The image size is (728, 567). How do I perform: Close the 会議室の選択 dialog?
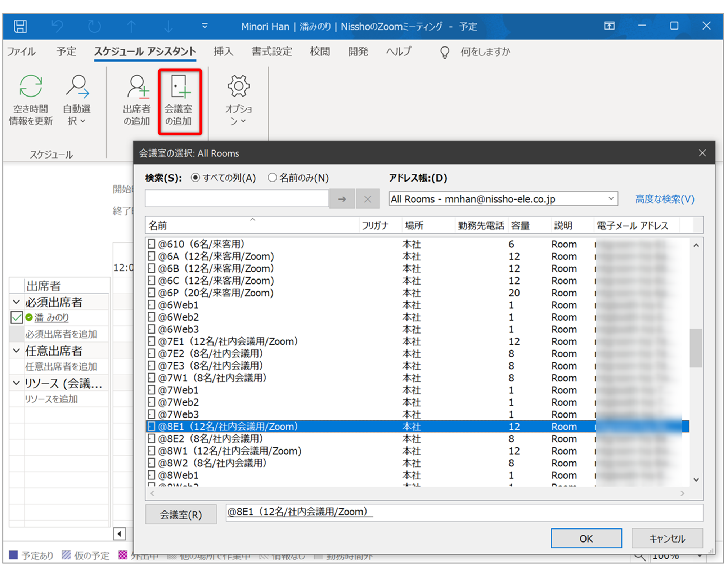pyautogui.click(x=702, y=153)
